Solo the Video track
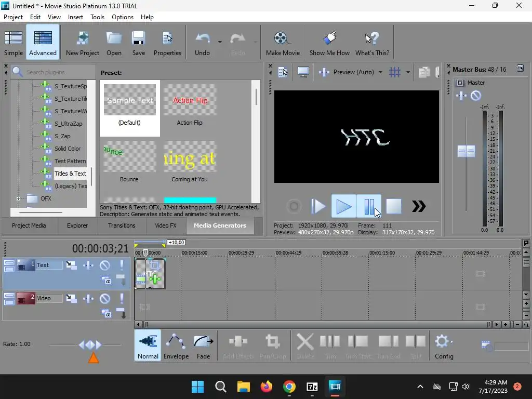The width and height of the screenshot is (532, 399). click(x=122, y=298)
